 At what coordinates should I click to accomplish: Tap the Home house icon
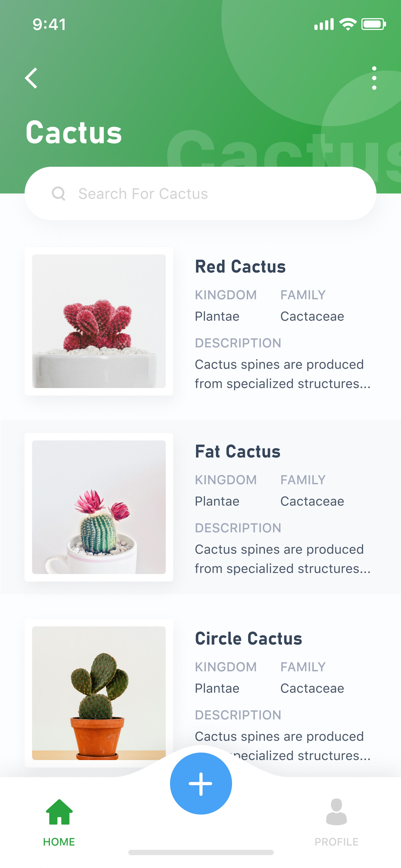pyautogui.click(x=59, y=812)
